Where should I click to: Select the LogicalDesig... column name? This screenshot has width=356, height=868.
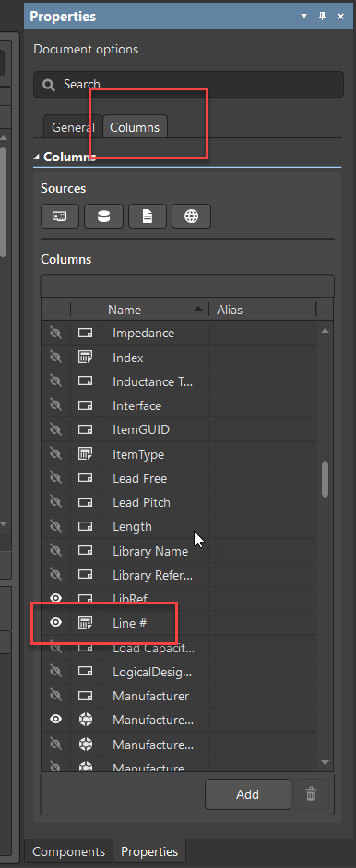152,672
